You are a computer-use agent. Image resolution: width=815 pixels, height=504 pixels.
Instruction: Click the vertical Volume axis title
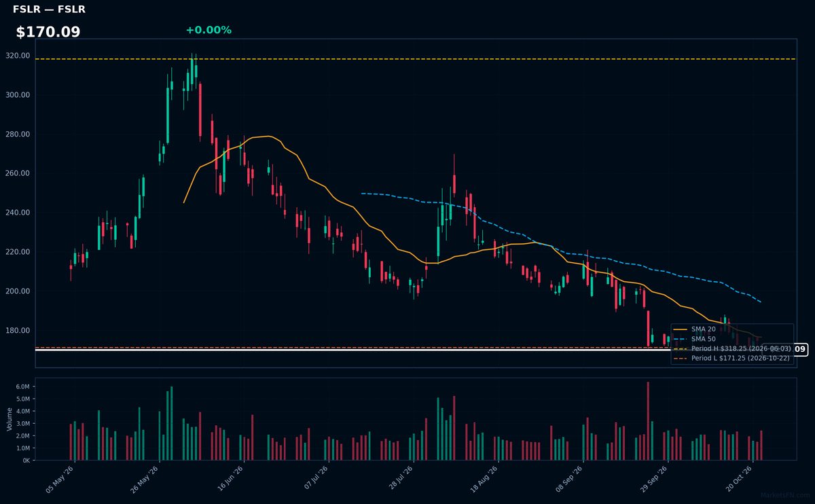tap(10, 419)
